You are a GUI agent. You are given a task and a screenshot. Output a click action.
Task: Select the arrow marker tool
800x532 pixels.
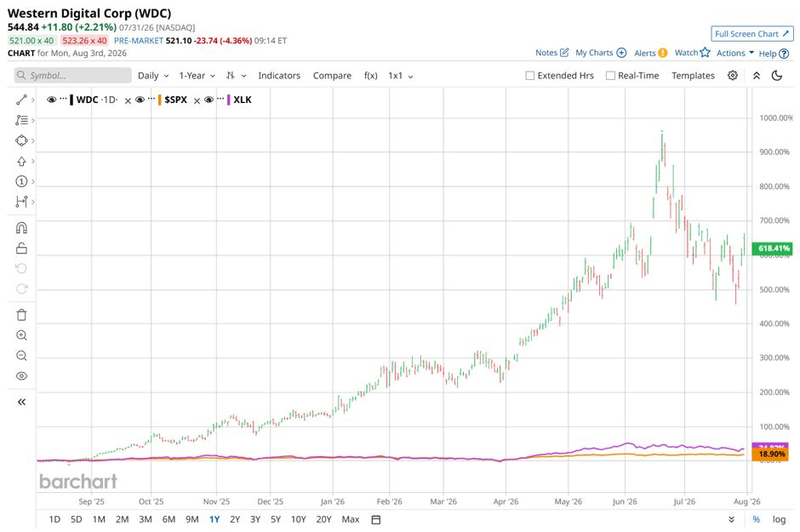pos(21,161)
